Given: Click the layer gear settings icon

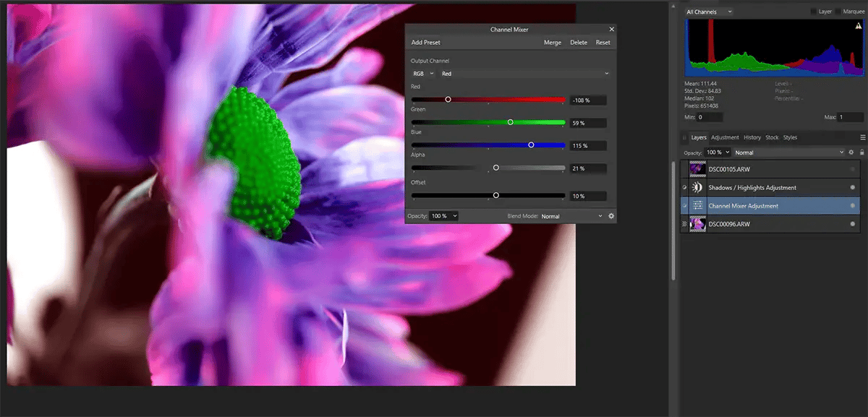Looking at the screenshot, I should coord(851,152).
